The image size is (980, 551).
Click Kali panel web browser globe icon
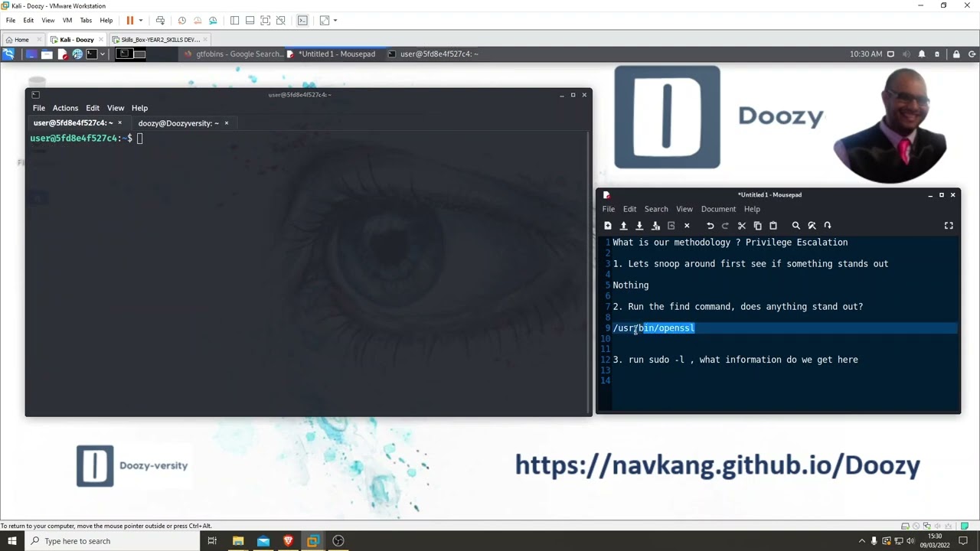coord(77,54)
